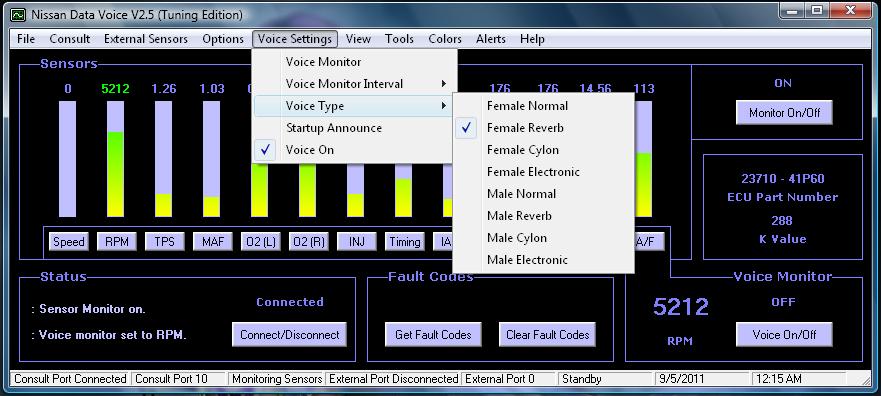Click the green RPM bar gauge
The image size is (881, 396).
pyautogui.click(x=115, y=158)
